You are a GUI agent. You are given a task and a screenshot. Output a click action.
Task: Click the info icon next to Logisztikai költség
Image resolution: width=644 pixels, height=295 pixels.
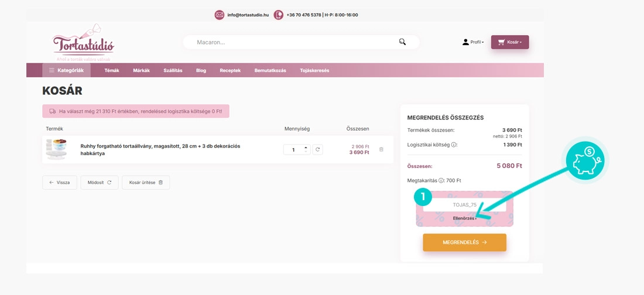click(x=453, y=145)
